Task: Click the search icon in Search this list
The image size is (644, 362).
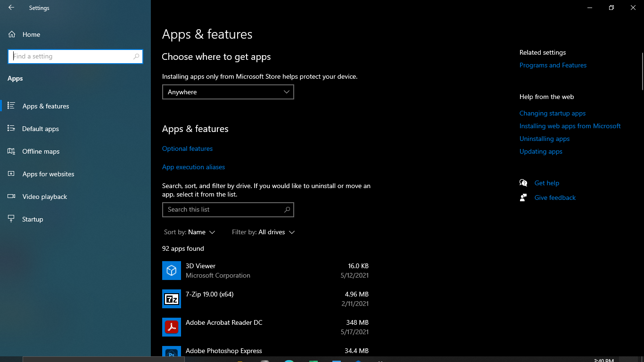Action: (287, 210)
